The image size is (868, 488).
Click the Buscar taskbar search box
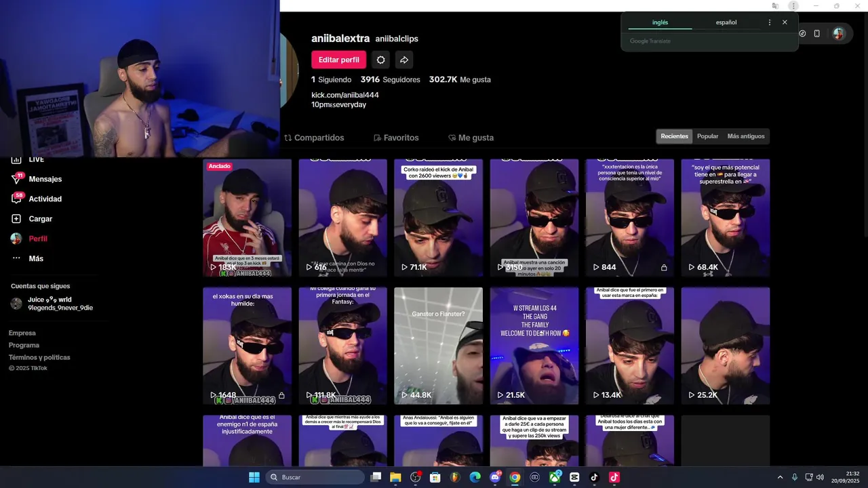pos(315,477)
